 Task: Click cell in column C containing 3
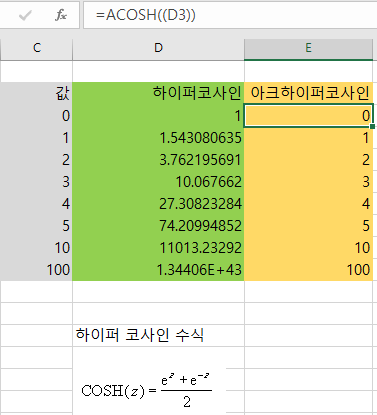(36, 182)
